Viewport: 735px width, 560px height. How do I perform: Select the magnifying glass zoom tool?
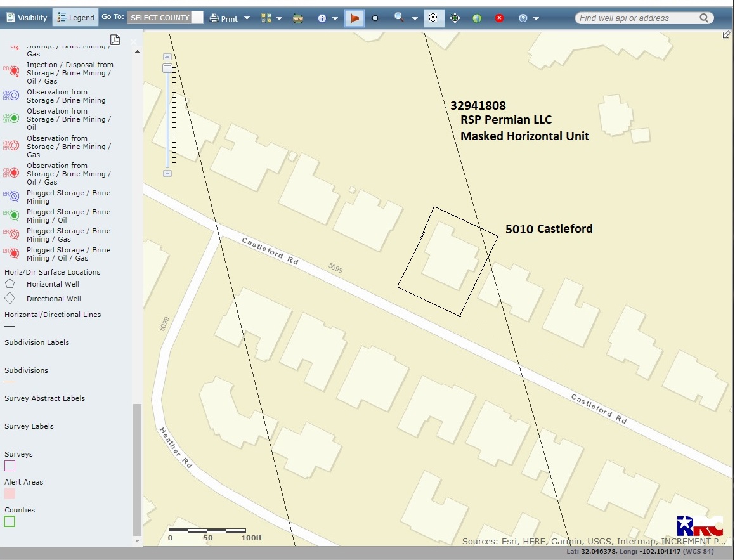[x=399, y=18]
